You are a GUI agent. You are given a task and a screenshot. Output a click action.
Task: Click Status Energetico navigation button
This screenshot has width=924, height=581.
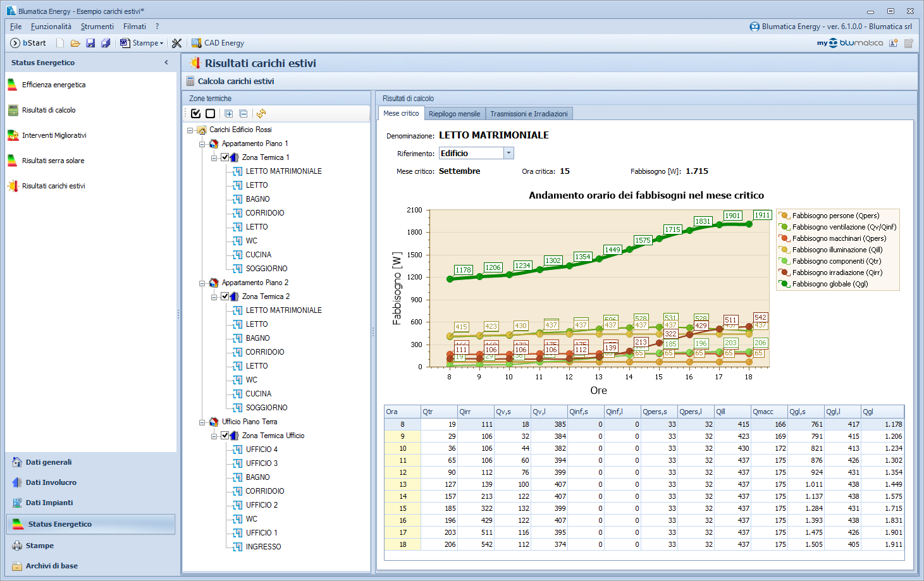[91, 524]
